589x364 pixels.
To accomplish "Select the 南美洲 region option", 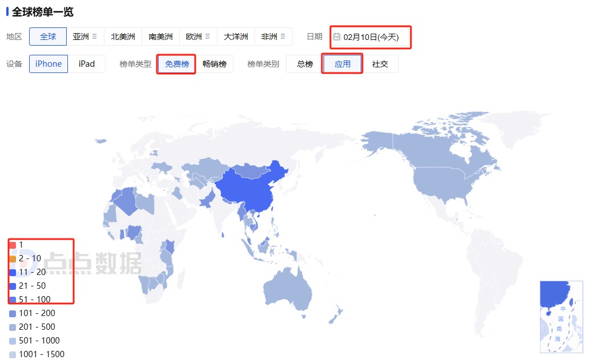I will coord(161,37).
